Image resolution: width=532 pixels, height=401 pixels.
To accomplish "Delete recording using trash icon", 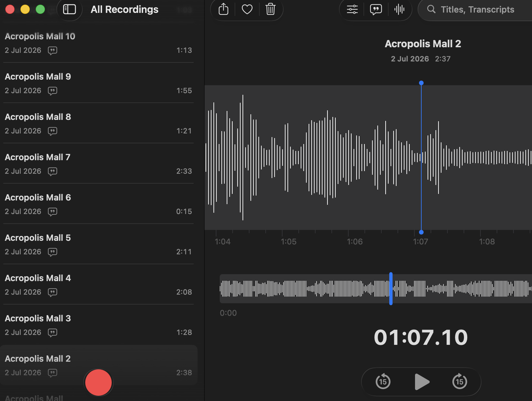I will [x=270, y=9].
